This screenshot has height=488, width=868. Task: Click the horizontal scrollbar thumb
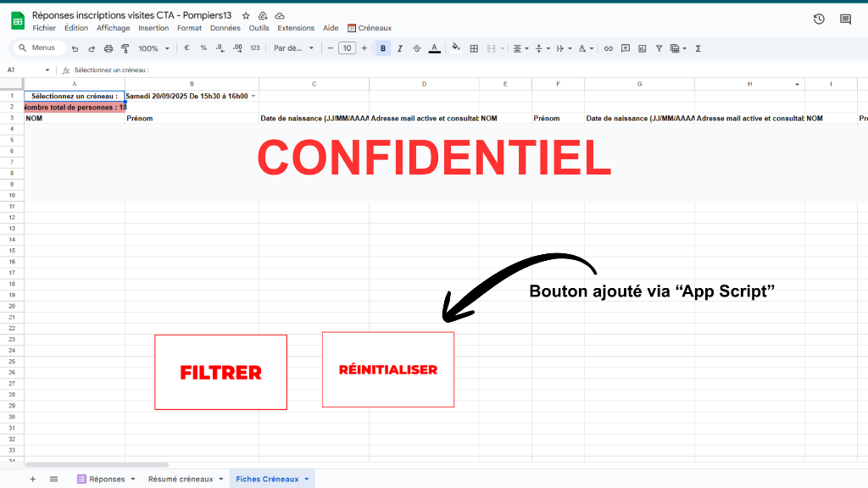coord(97,465)
